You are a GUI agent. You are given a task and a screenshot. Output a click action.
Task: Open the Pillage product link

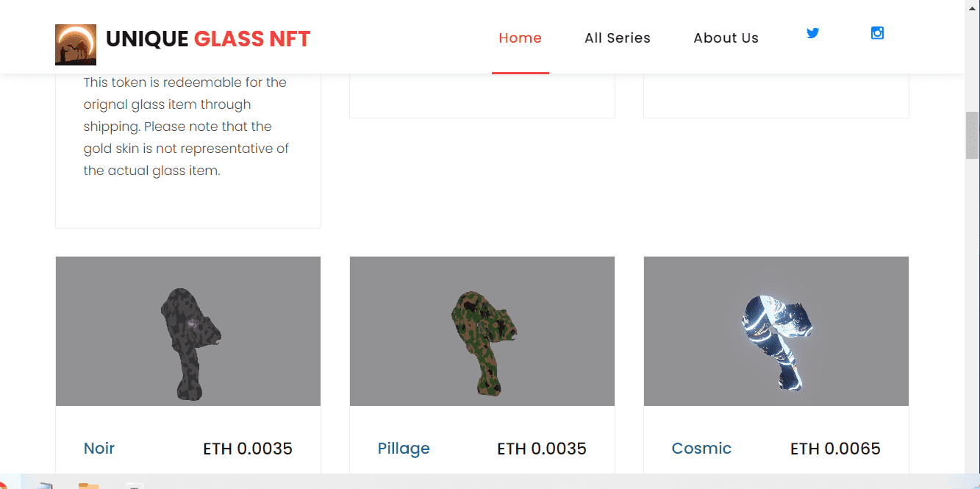(404, 448)
